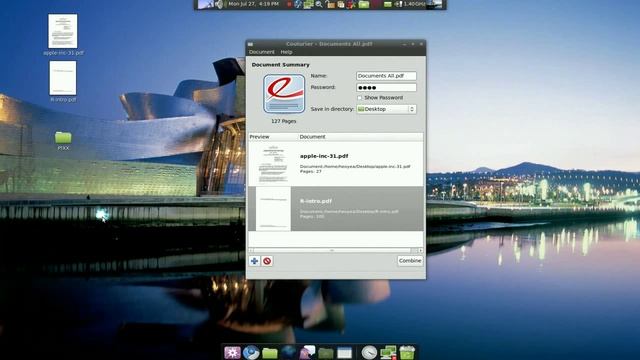Open the chat messenger icon in the dock
Screen dimensions: 640x360
[x=307, y=352]
